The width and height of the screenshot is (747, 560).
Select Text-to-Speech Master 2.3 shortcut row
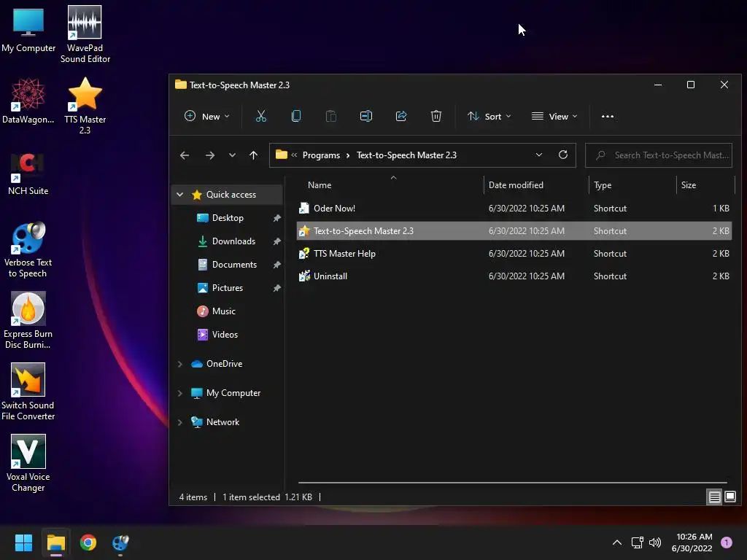(x=514, y=231)
